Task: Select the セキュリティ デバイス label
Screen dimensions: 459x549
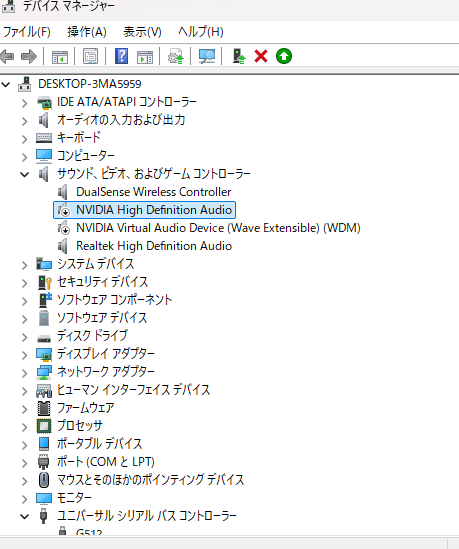Action: [103, 282]
